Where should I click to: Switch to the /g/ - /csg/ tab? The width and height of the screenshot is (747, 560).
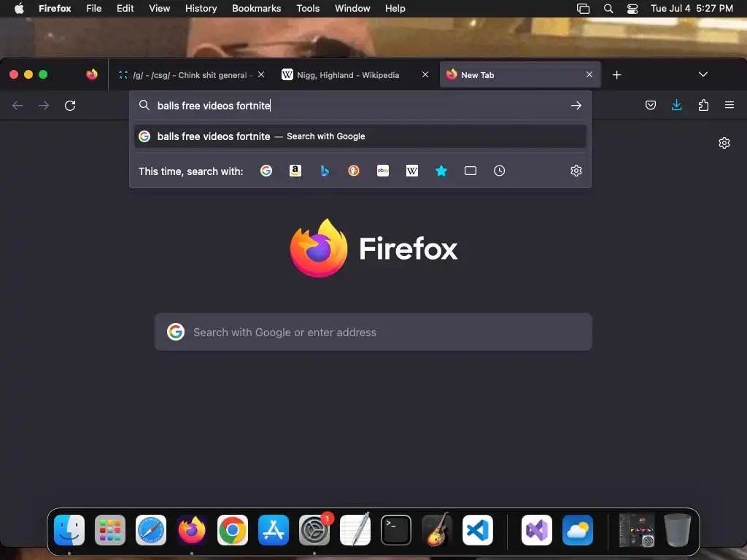[191, 75]
